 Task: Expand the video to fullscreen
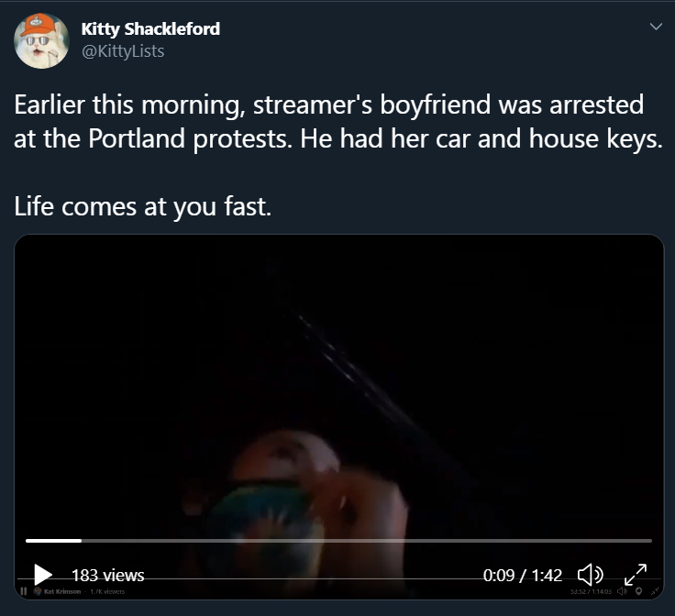pyautogui.click(x=636, y=575)
